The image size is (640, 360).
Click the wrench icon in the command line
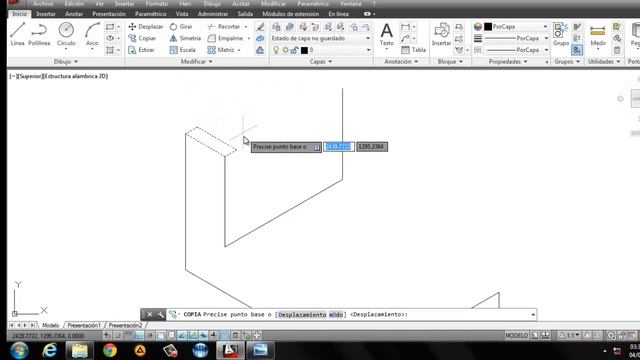tap(160, 314)
